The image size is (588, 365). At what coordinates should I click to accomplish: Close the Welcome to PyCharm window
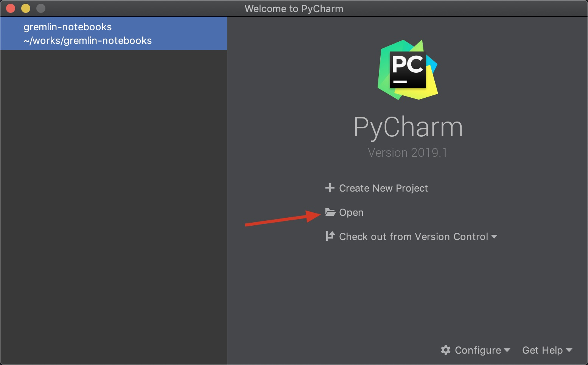[11, 8]
